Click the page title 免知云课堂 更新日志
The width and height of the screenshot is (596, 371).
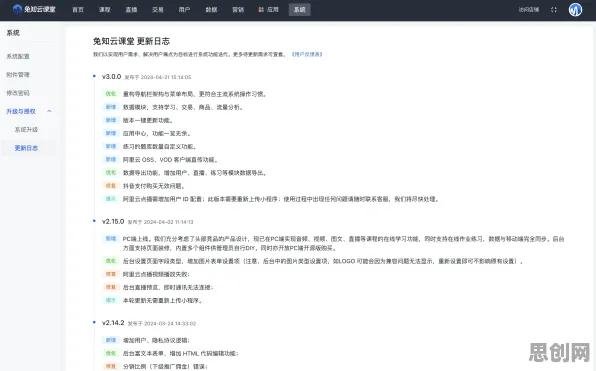132,41
